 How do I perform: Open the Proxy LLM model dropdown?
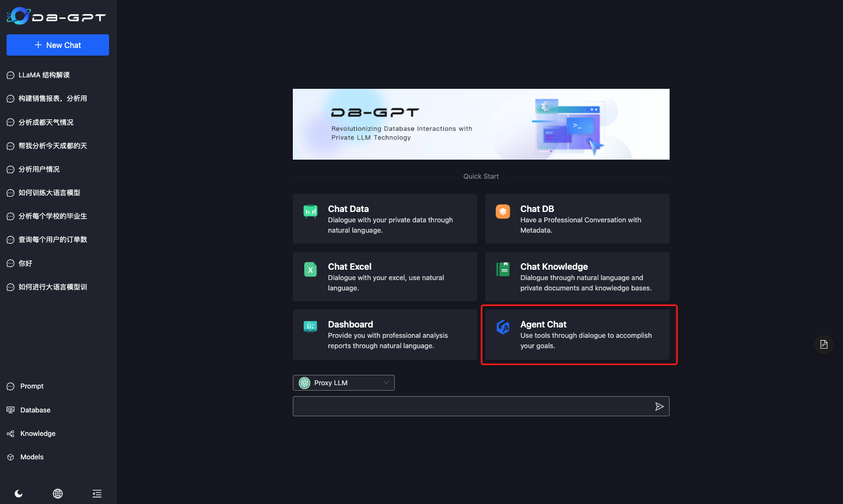(x=344, y=383)
